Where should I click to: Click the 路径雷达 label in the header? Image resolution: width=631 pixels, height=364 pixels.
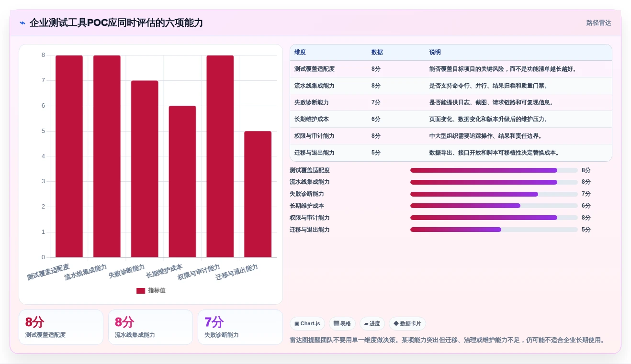(x=598, y=23)
